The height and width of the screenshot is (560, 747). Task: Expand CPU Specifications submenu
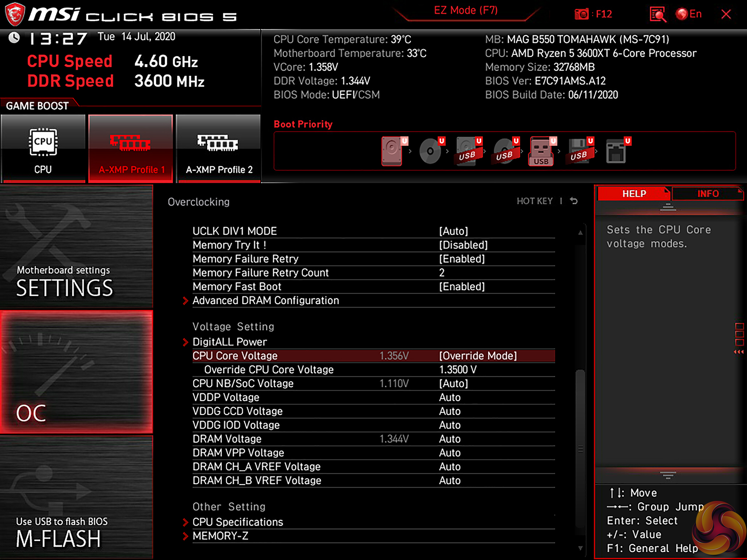point(238,522)
